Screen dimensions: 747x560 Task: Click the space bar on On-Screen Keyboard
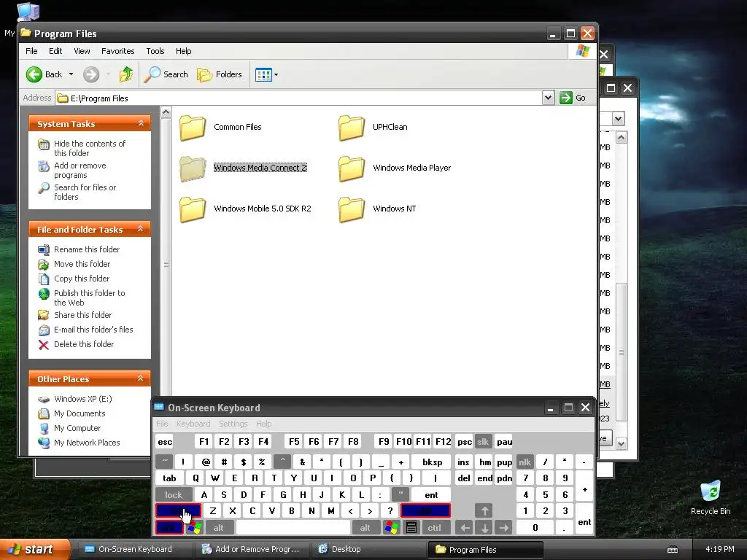tap(293, 528)
